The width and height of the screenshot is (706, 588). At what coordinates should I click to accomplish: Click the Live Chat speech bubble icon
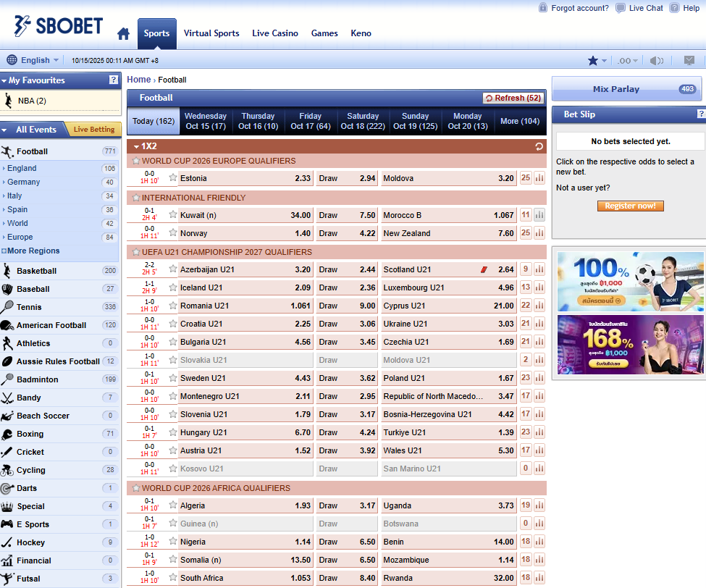pos(621,8)
